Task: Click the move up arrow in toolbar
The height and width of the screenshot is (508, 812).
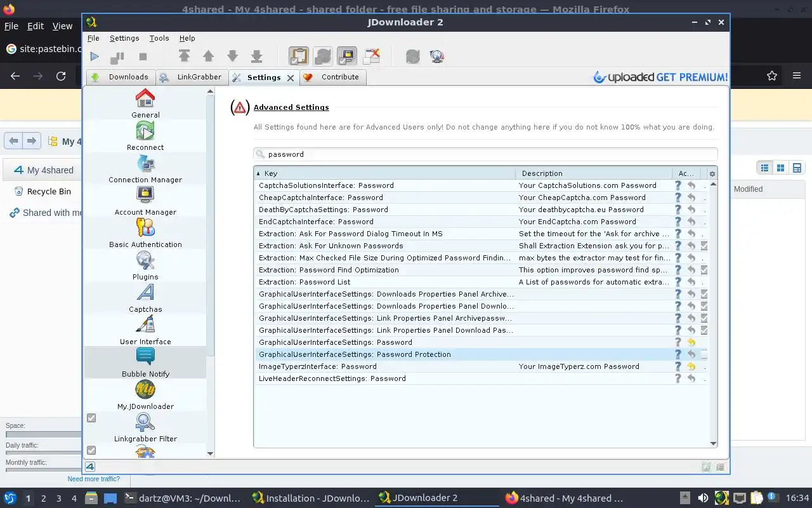Action: pos(208,57)
